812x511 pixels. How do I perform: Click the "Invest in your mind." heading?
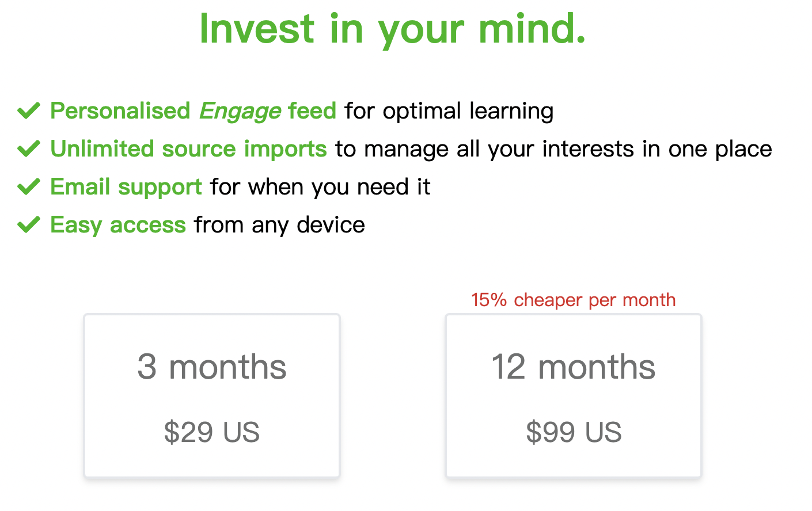[x=392, y=29]
